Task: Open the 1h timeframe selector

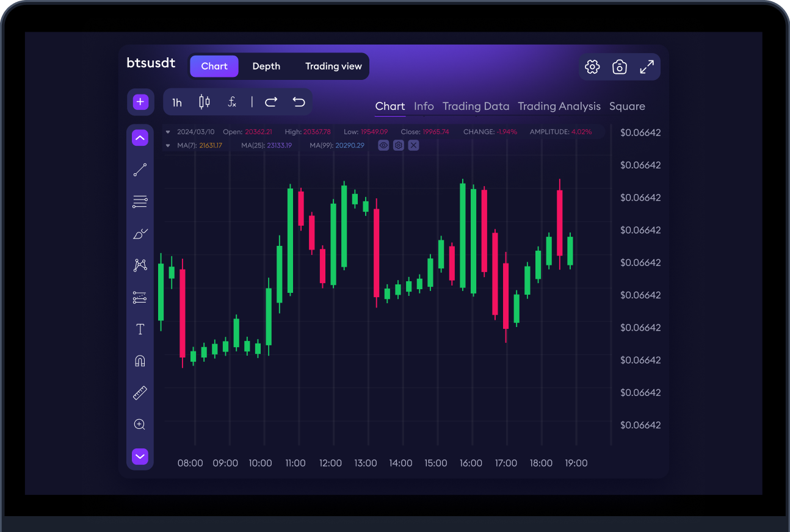Action: pos(177,102)
